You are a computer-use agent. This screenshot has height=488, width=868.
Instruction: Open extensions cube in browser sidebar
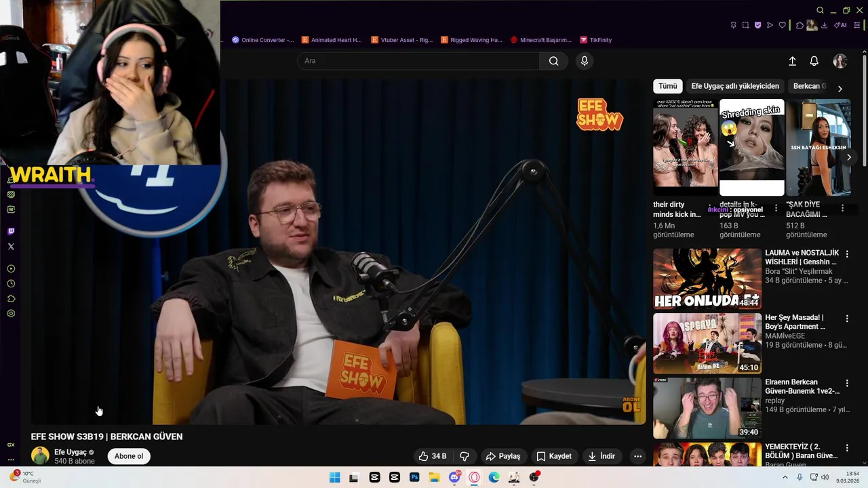tap(11, 299)
